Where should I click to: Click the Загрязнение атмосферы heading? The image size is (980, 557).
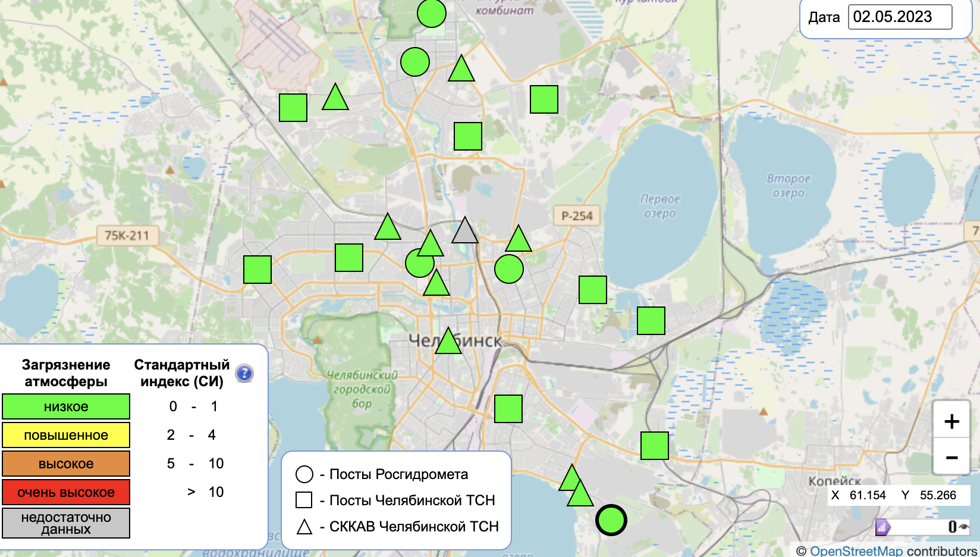66,373
